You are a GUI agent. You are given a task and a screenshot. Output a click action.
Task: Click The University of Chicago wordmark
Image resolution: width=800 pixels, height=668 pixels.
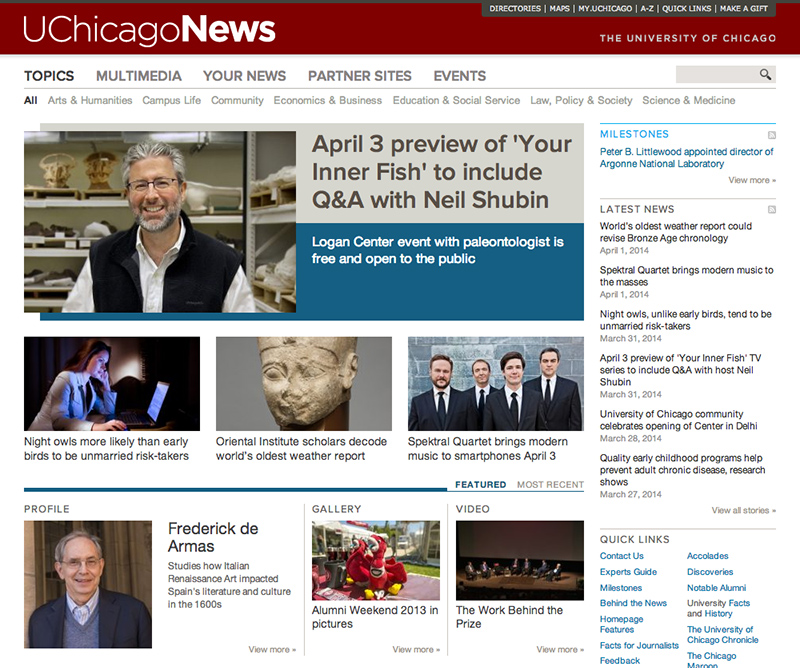click(x=688, y=38)
